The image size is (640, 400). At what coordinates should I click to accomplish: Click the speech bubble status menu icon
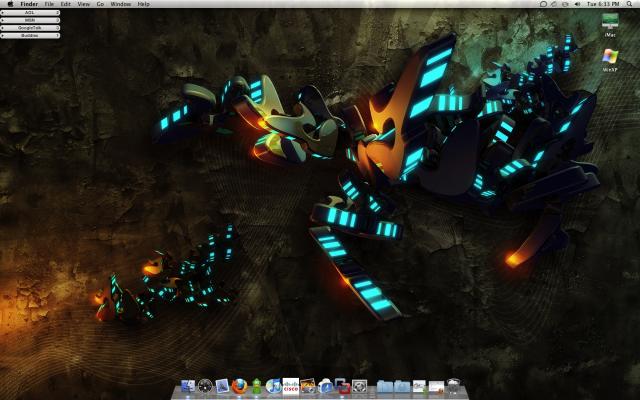point(543,4)
